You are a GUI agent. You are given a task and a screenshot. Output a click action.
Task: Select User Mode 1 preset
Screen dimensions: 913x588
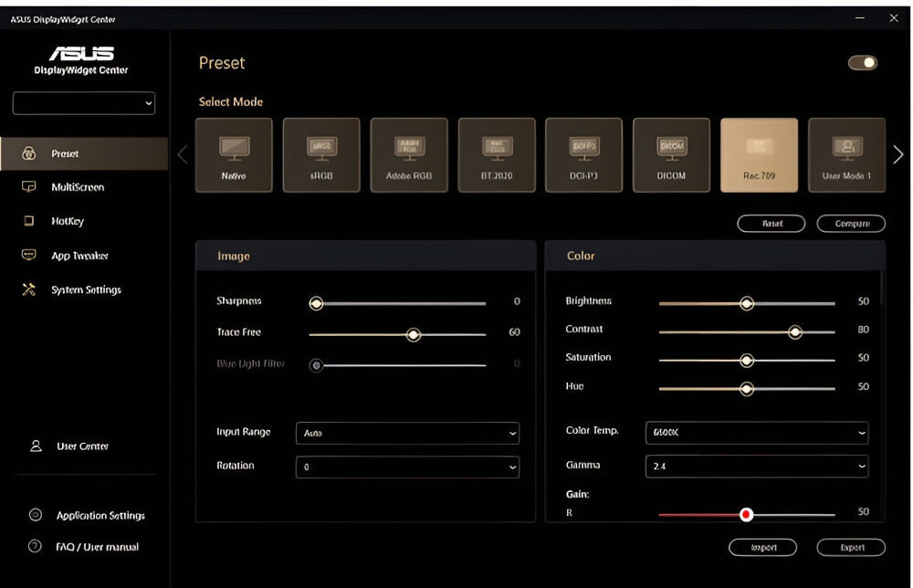[x=846, y=154]
